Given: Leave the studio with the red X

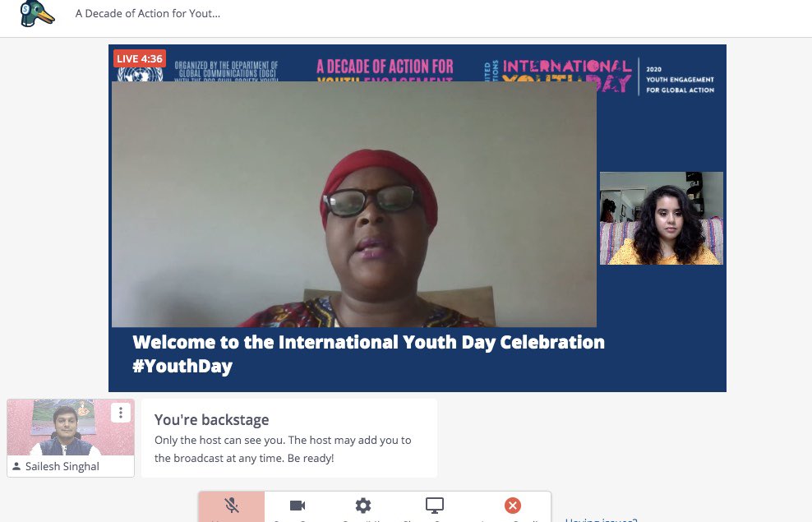Looking at the screenshot, I should point(513,506).
